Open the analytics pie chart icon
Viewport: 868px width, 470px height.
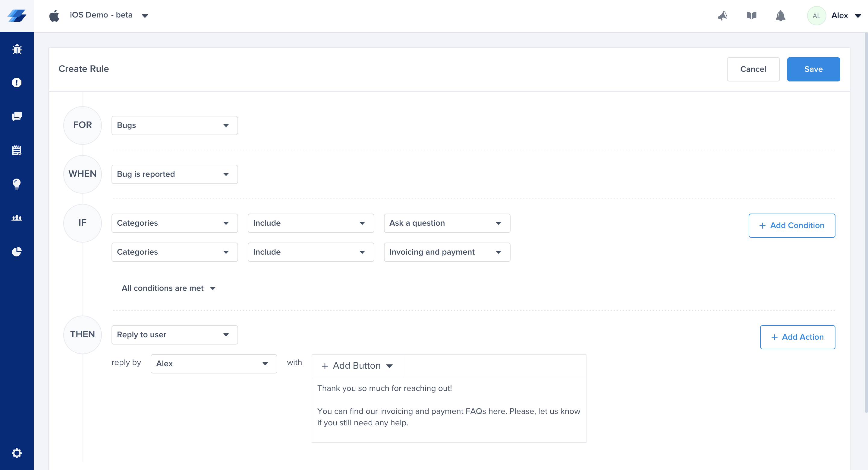[17, 252]
